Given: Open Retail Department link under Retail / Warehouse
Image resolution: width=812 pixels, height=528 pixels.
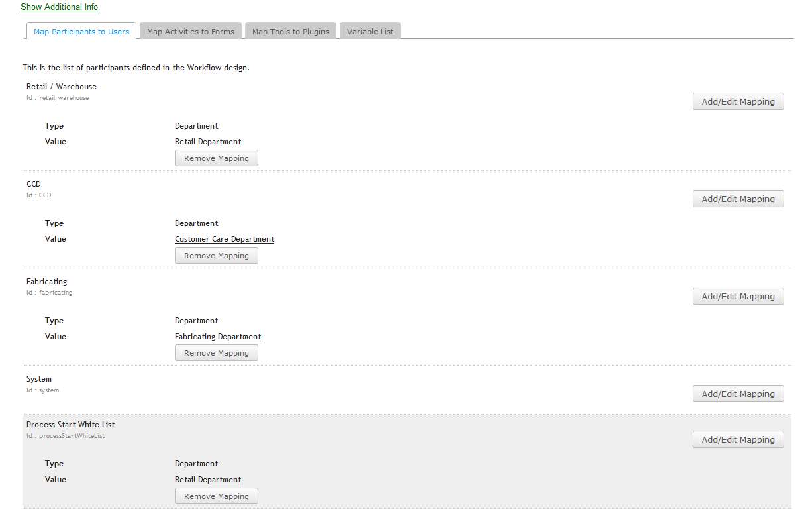Looking at the screenshot, I should point(208,142).
